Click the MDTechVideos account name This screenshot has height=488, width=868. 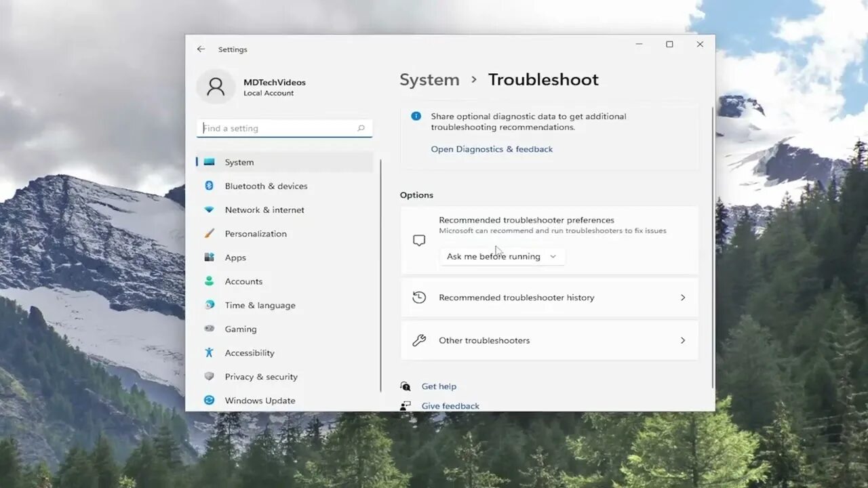click(x=275, y=82)
